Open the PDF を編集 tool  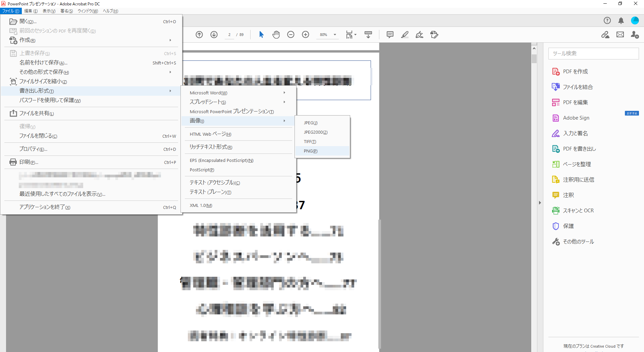click(x=570, y=102)
